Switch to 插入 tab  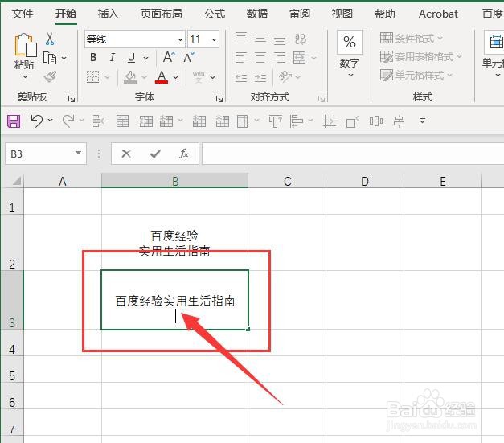point(108,14)
